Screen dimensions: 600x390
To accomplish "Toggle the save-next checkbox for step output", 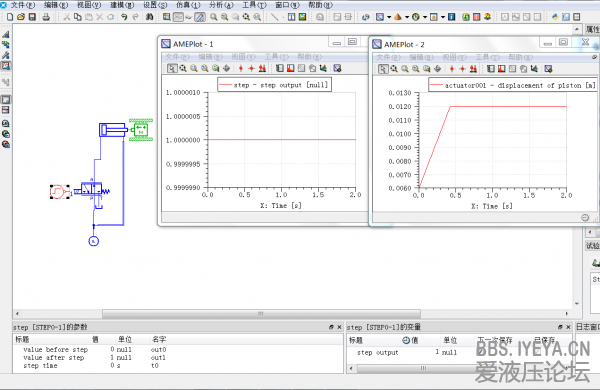I will pyautogui.click(x=481, y=352).
